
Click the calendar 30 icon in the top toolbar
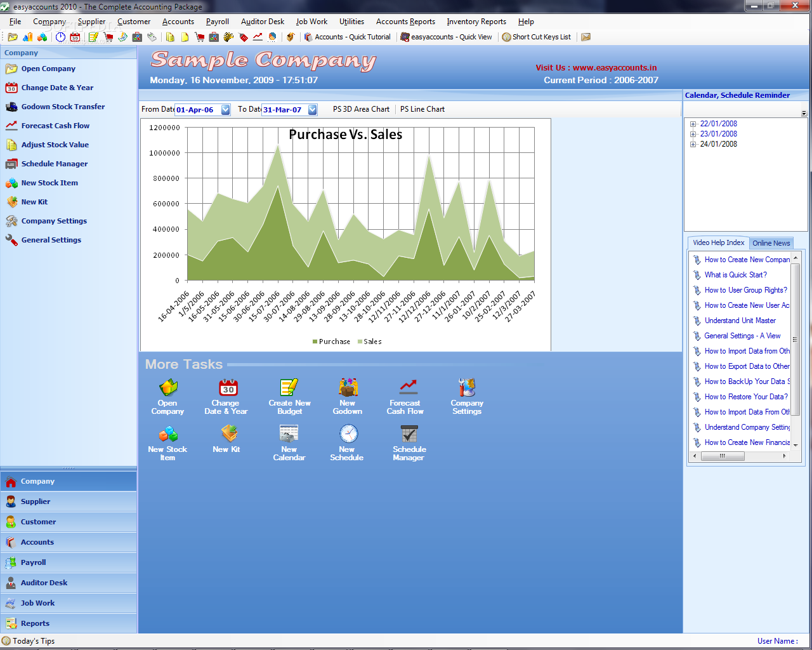click(75, 37)
